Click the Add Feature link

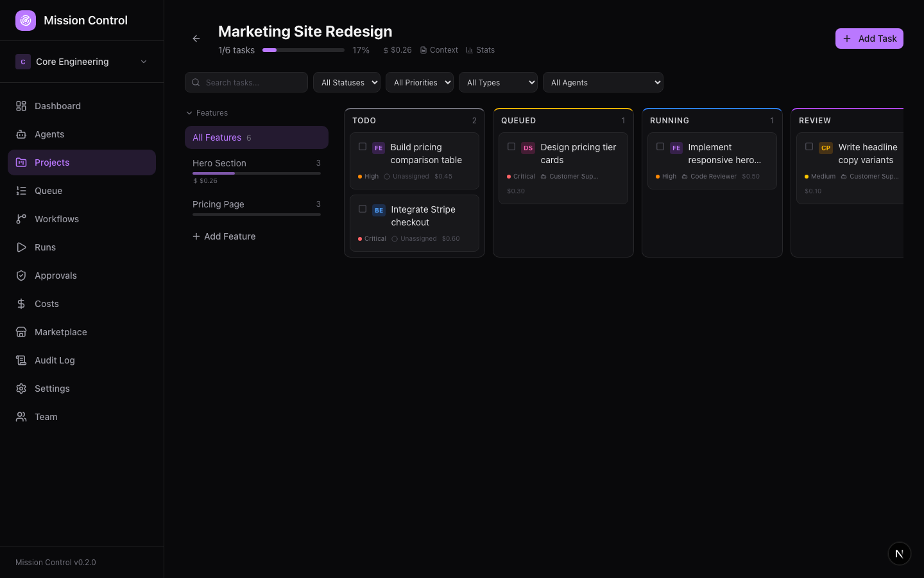pyautogui.click(x=224, y=236)
